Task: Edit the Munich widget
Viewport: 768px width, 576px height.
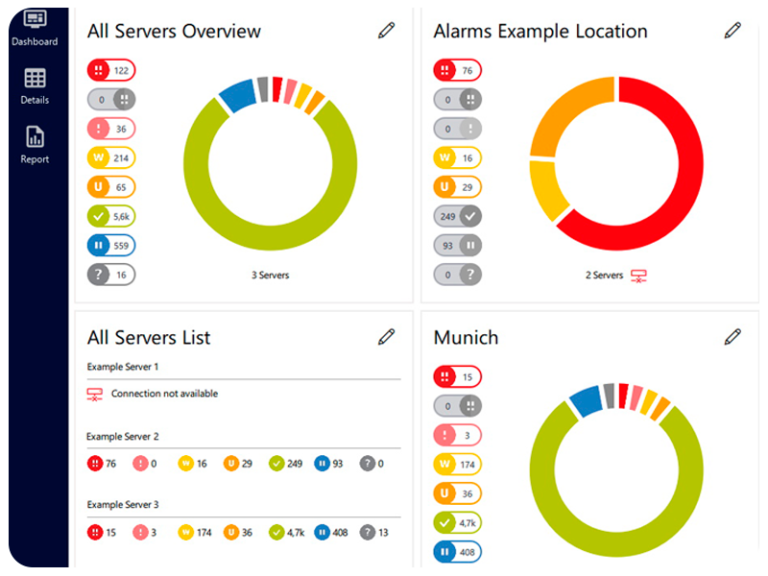Action: click(732, 337)
